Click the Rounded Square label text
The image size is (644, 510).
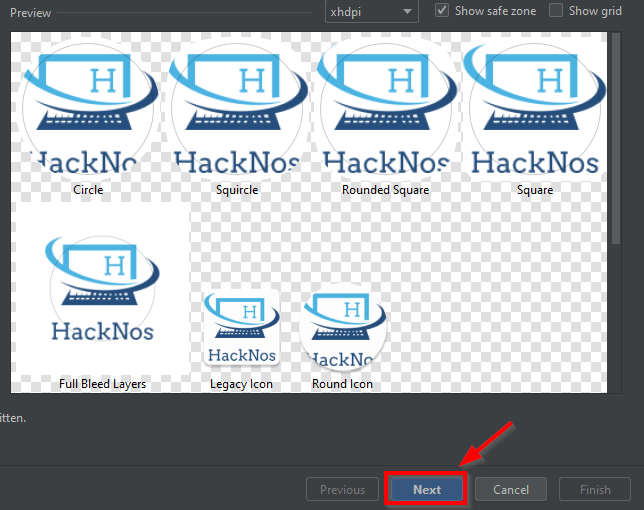(x=386, y=190)
